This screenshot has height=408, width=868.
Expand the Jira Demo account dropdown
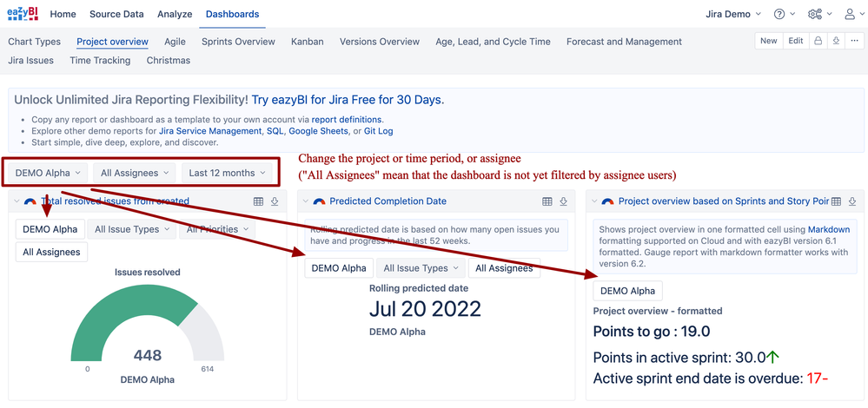[x=733, y=15]
